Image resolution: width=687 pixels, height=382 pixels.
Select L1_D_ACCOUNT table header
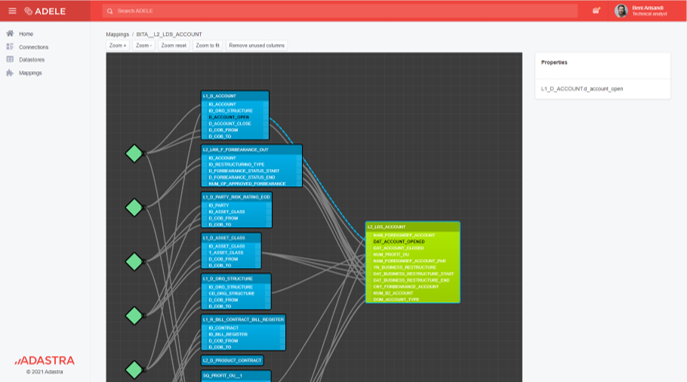pos(235,96)
